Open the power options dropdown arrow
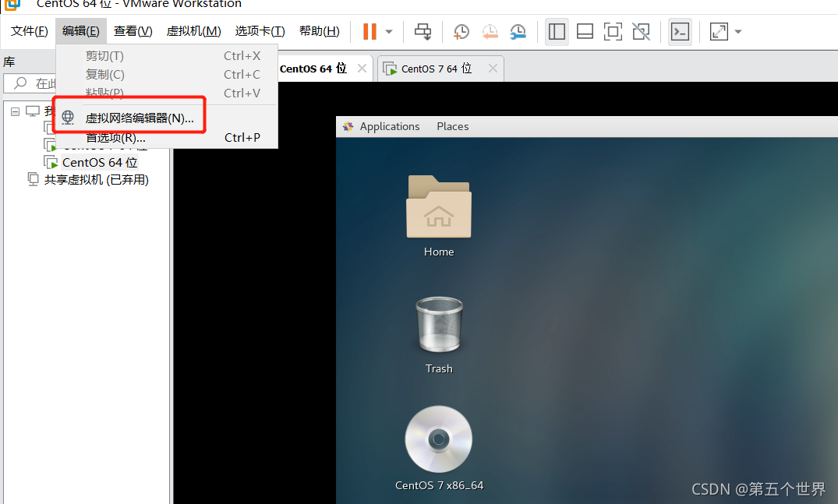 389,31
